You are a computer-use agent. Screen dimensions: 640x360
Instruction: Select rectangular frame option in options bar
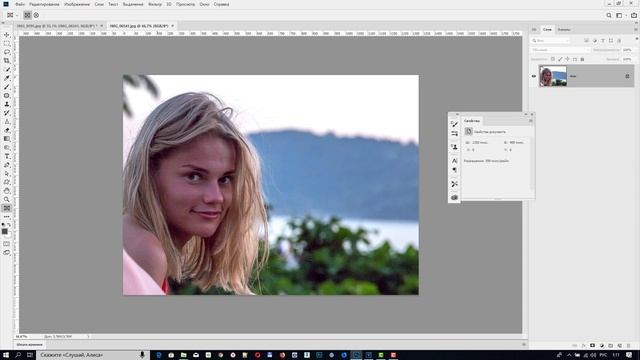pyautogui.click(x=27, y=15)
